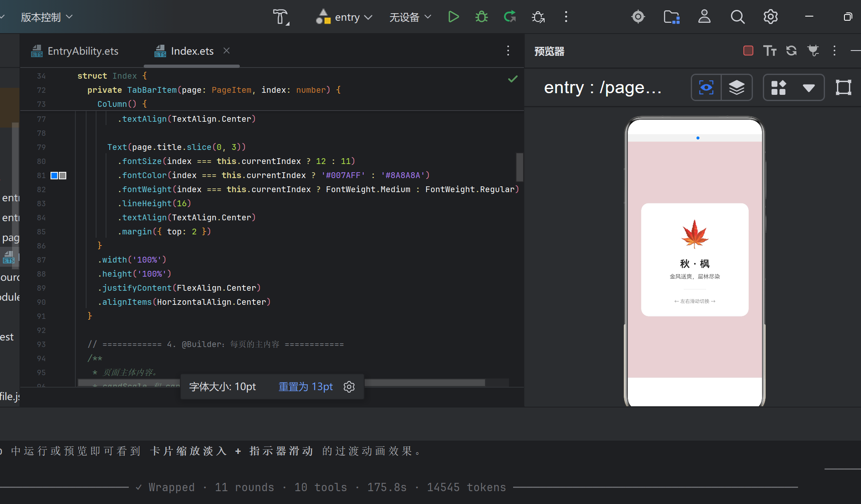Click 重置为 13pt reset font size link
This screenshot has height=504, width=861.
point(306,387)
